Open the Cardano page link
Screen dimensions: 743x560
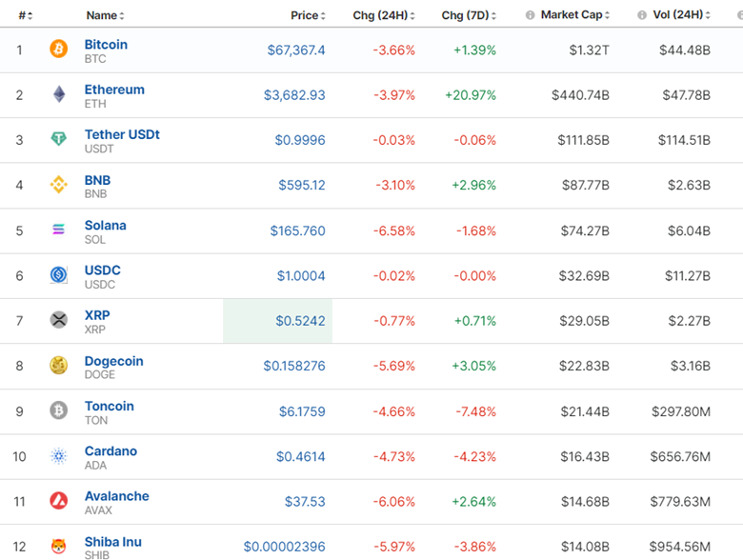click(110, 451)
